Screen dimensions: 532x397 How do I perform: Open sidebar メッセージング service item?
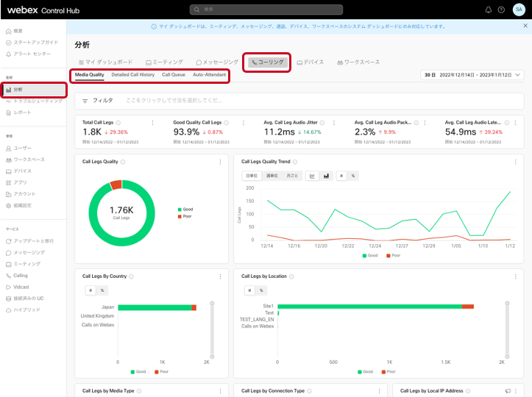click(x=26, y=253)
